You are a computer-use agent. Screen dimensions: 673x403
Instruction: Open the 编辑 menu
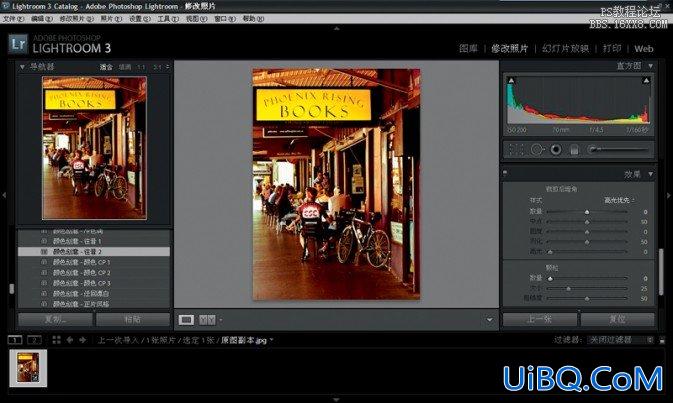(42, 19)
